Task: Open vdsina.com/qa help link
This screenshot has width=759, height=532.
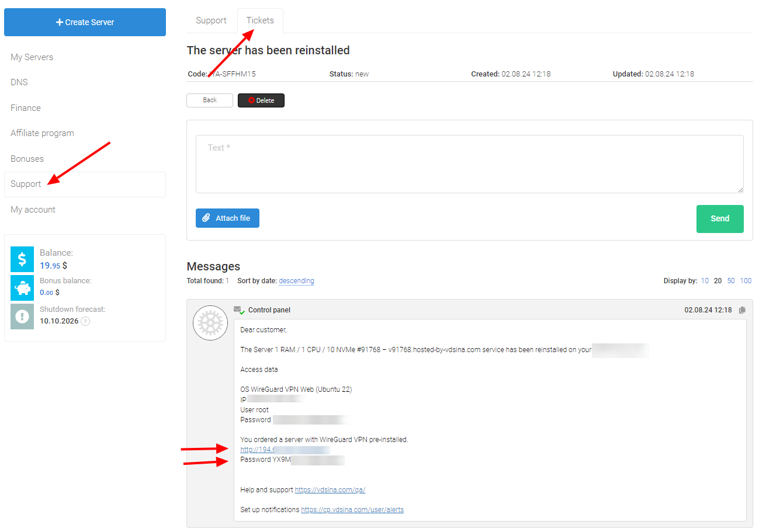Action: pyautogui.click(x=330, y=490)
